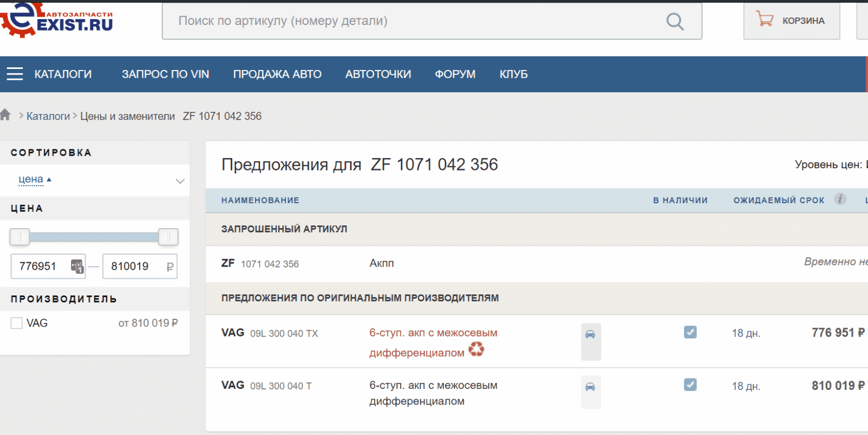Open the Автоточки section

(x=378, y=74)
